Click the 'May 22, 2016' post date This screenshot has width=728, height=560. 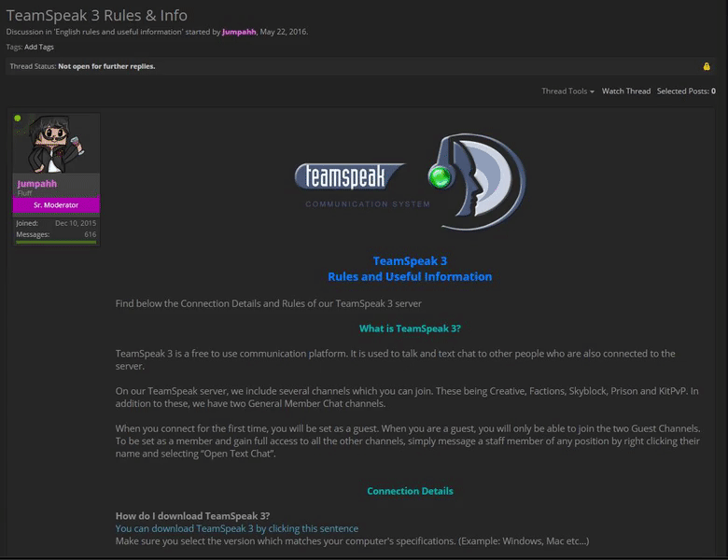[x=283, y=32]
